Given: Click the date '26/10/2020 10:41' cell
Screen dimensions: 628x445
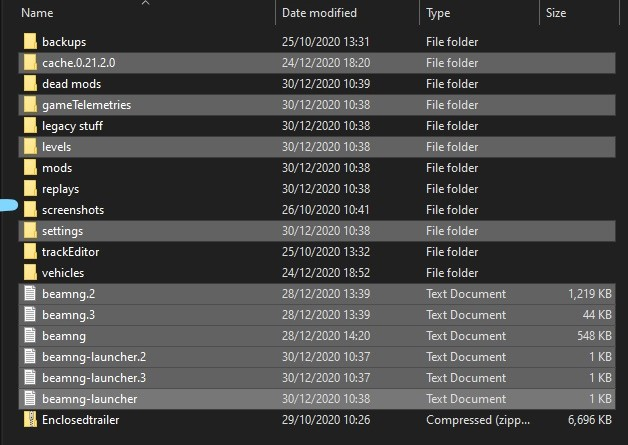Looking at the screenshot, I should (325, 210).
